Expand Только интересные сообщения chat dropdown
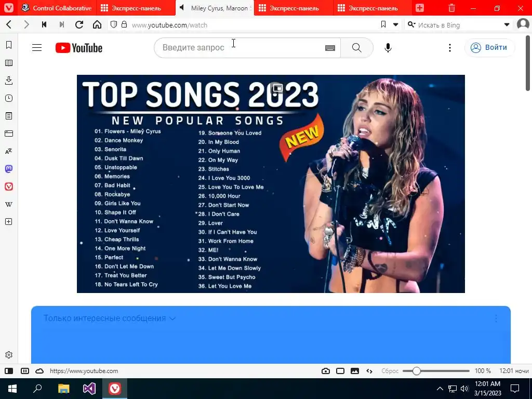Image resolution: width=532 pixels, height=399 pixels. coord(110,318)
